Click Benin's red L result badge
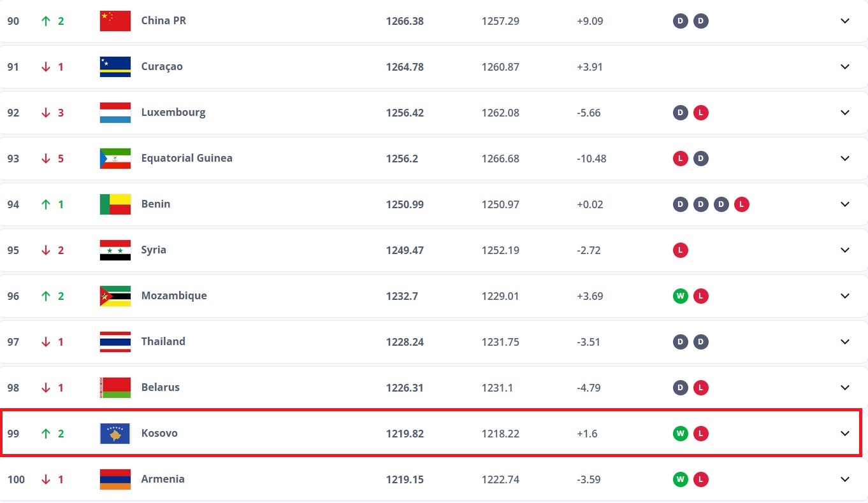Image resolution: width=868 pixels, height=503 pixels. (x=741, y=204)
